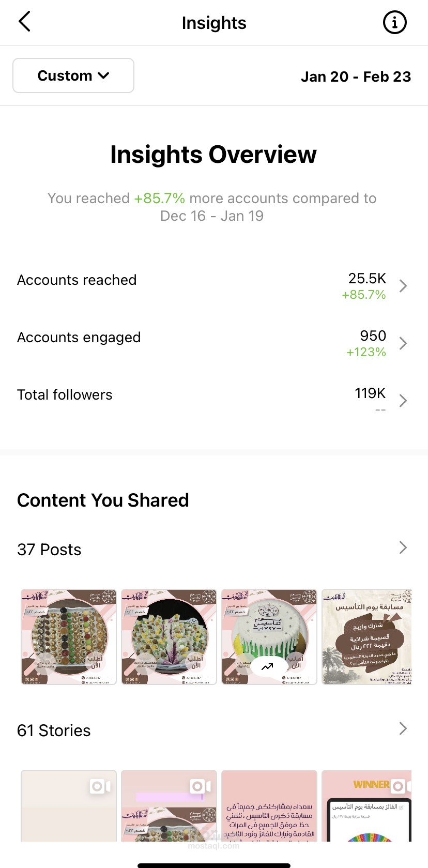Tap video camera icon on first story
This screenshot has width=428, height=868.
(x=100, y=786)
